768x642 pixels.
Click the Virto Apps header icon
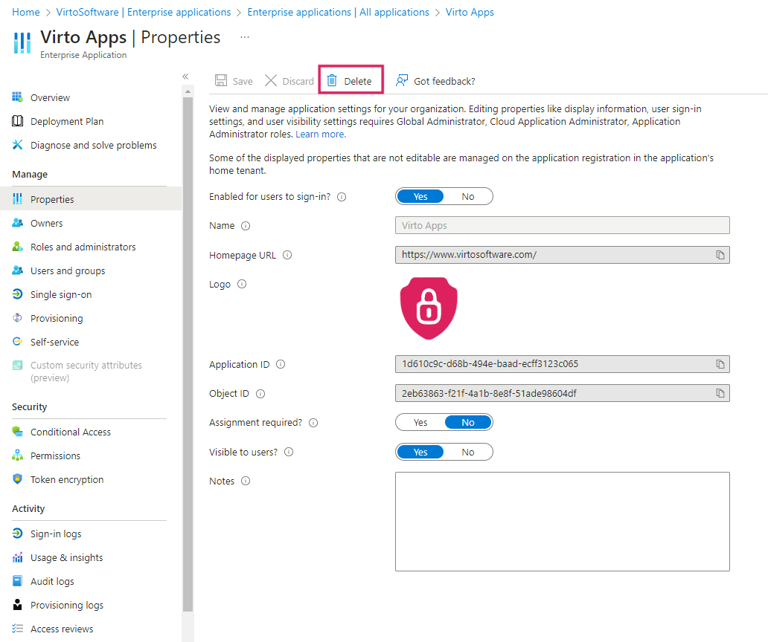pos(22,43)
